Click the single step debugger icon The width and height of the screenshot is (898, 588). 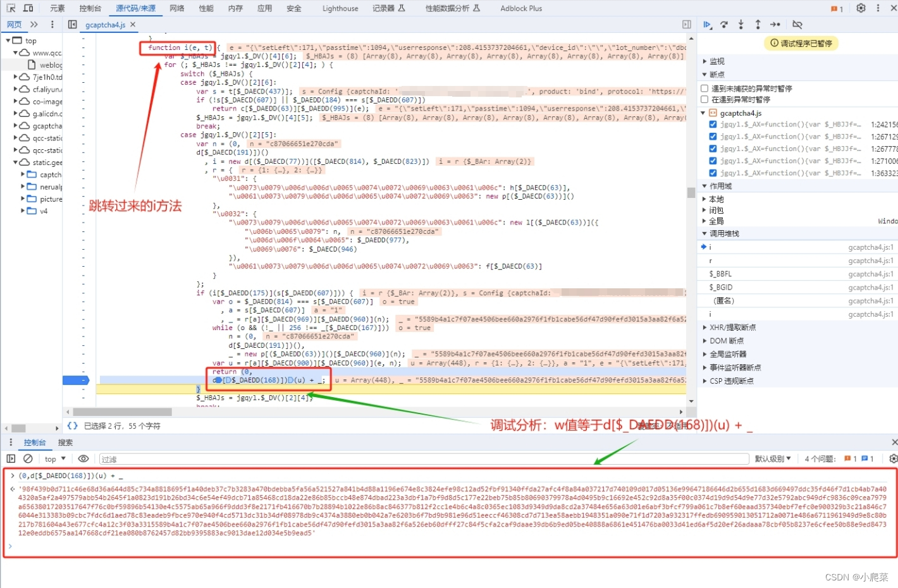click(775, 25)
